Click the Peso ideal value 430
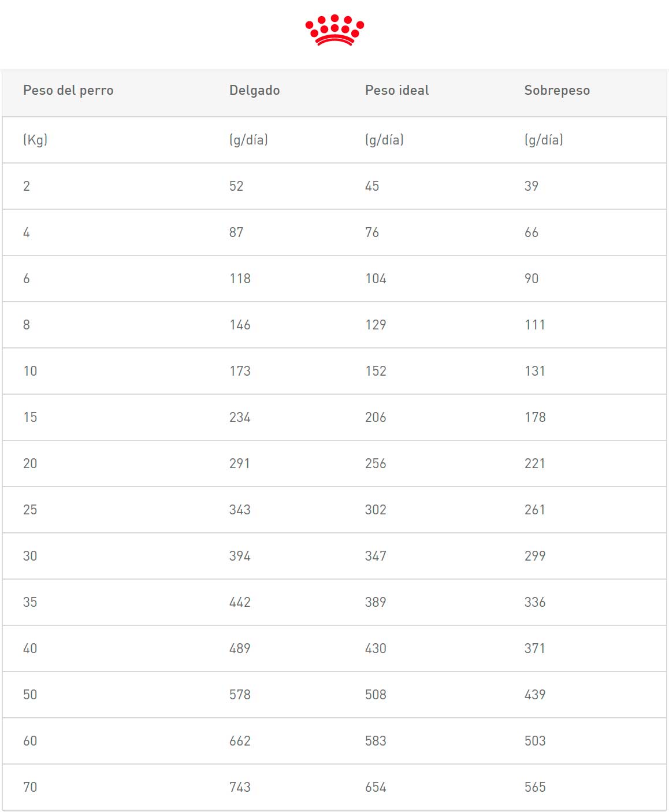The height and width of the screenshot is (812, 669). pyautogui.click(x=376, y=648)
